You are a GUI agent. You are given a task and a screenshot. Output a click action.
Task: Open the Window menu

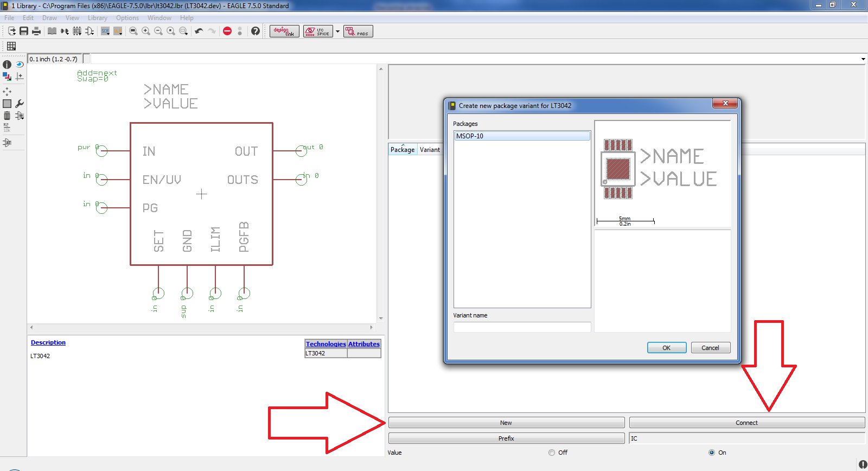coord(159,18)
